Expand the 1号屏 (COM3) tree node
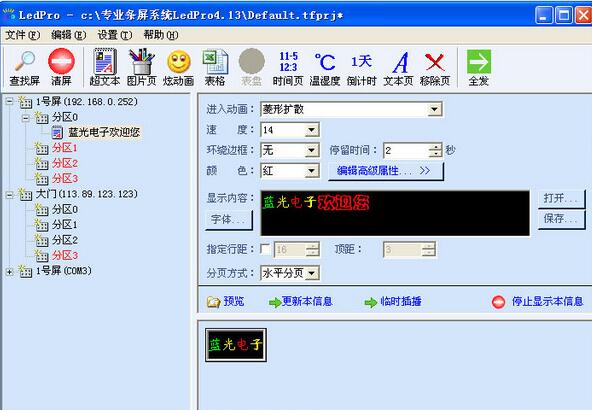The image size is (592, 410). [x=10, y=271]
